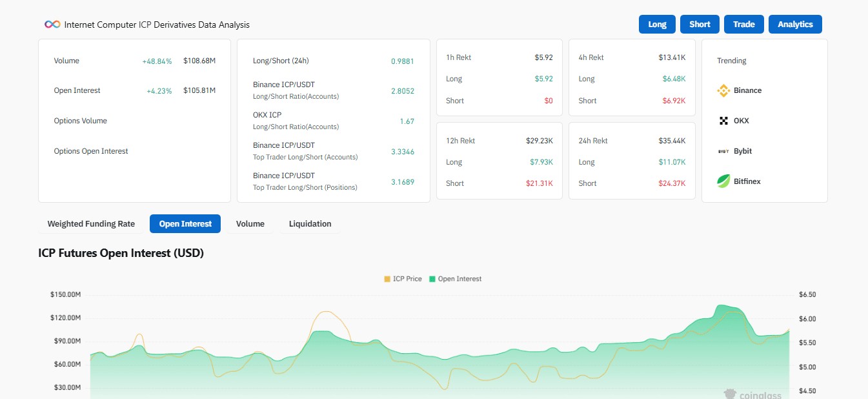The image size is (868, 399).
Task: Click the Long button
Action: pyautogui.click(x=657, y=24)
